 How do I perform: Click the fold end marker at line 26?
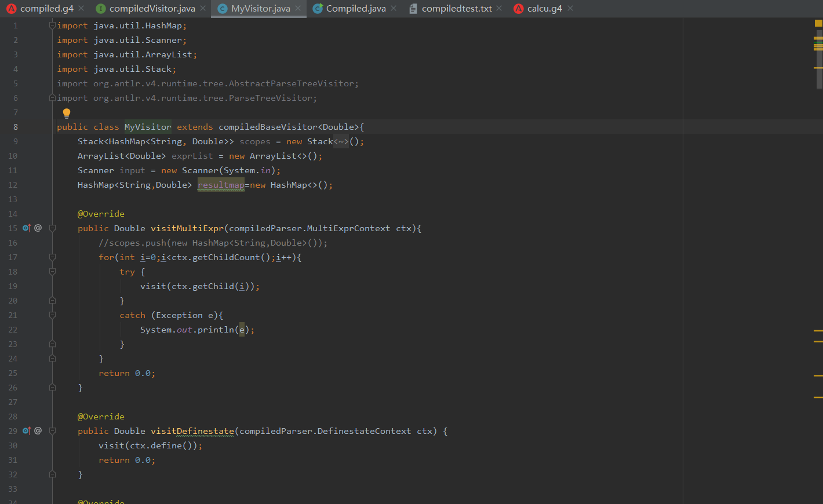[52, 387]
